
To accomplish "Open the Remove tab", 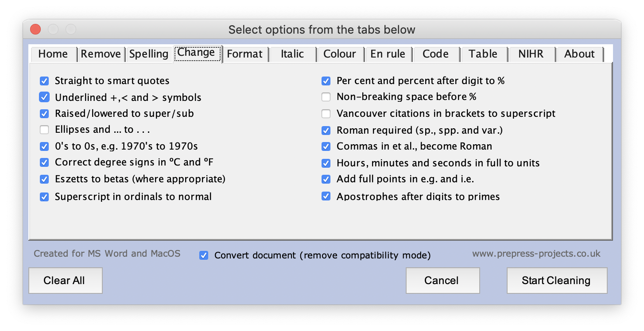I will [x=101, y=54].
